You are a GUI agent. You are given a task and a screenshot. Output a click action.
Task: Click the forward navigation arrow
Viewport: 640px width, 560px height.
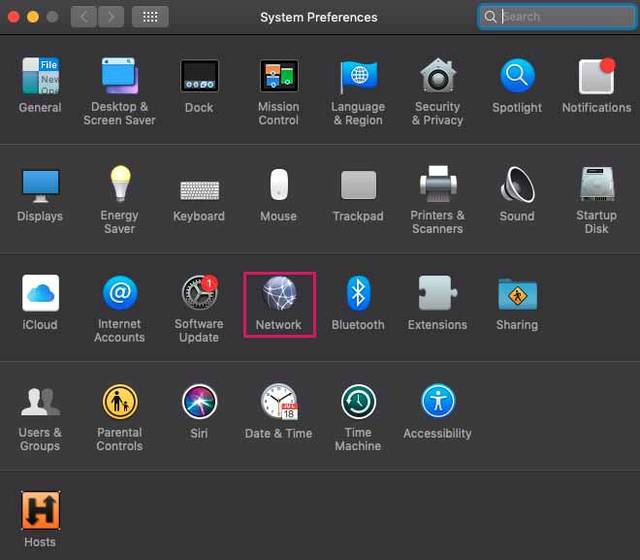pyautogui.click(x=111, y=17)
